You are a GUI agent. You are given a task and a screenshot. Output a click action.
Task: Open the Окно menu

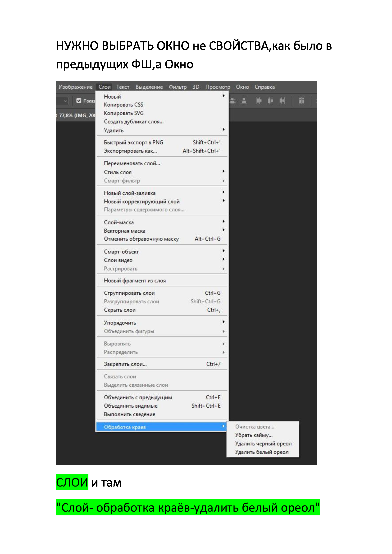[x=242, y=87]
